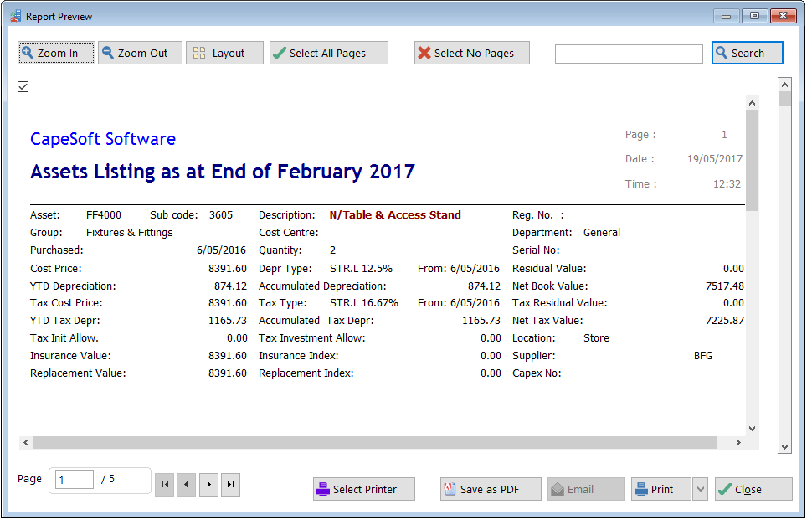Viewport: 812px width, 525px height.
Task: Click the Zoom In button
Action: point(56,53)
